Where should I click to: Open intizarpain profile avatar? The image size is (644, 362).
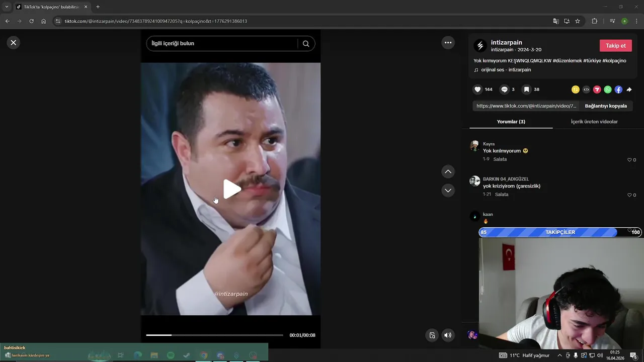(480, 46)
